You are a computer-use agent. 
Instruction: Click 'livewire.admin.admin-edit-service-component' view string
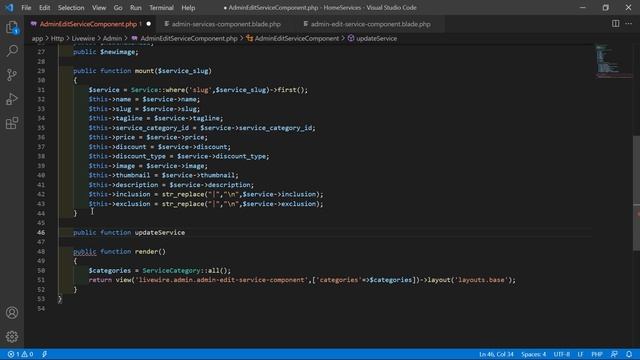(222, 280)
